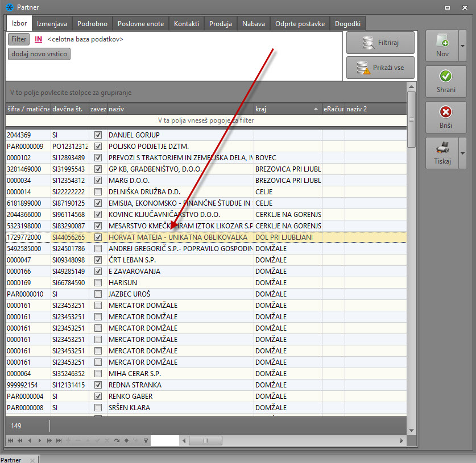Check the box for JAZBEC UROŠ
This screenshot has width=476, height=463.
click(x=98, y=294)
